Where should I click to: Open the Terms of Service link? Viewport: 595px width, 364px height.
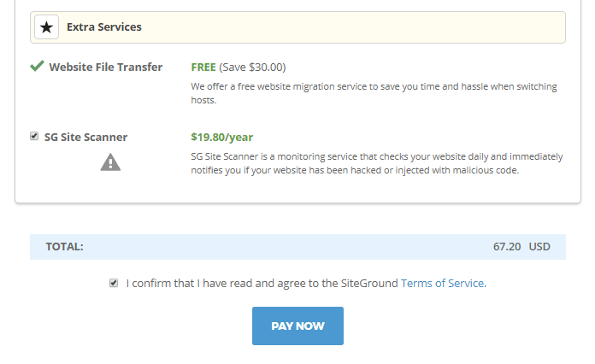click(x=443, y=283)
